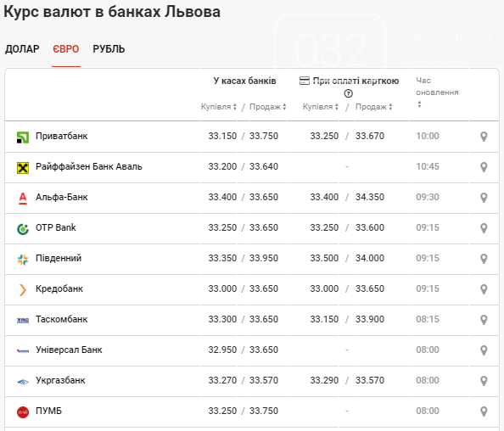This screenshot has height=431, width=504.
Task: Click the OTP Bank green logo
Action: (x=23, y=229)
